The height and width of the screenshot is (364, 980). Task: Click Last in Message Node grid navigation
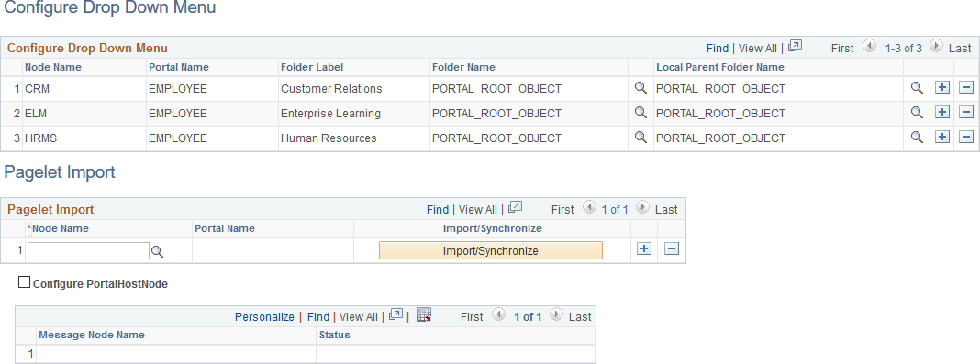[x=580, y=317]
